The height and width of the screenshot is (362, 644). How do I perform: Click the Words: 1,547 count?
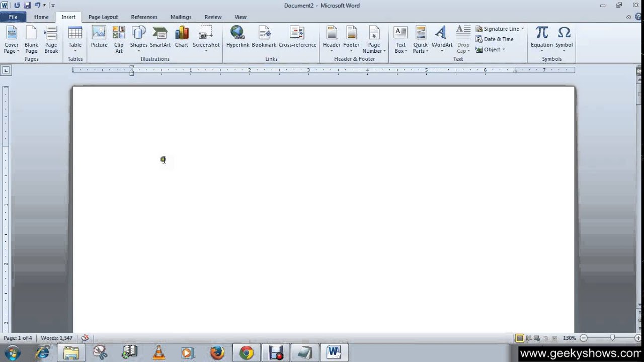(56, 338)
